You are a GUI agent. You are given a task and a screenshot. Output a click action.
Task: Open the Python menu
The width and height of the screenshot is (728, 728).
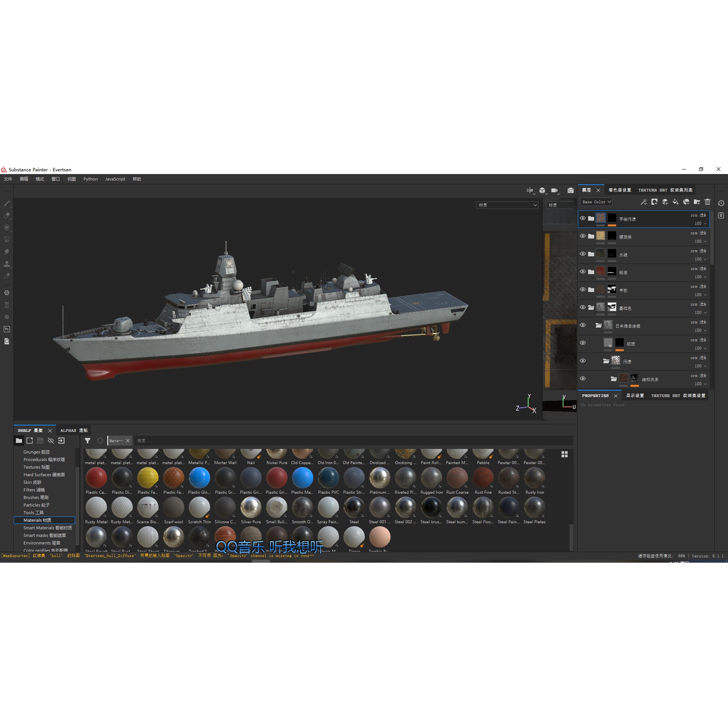click(x=90, y=179)
